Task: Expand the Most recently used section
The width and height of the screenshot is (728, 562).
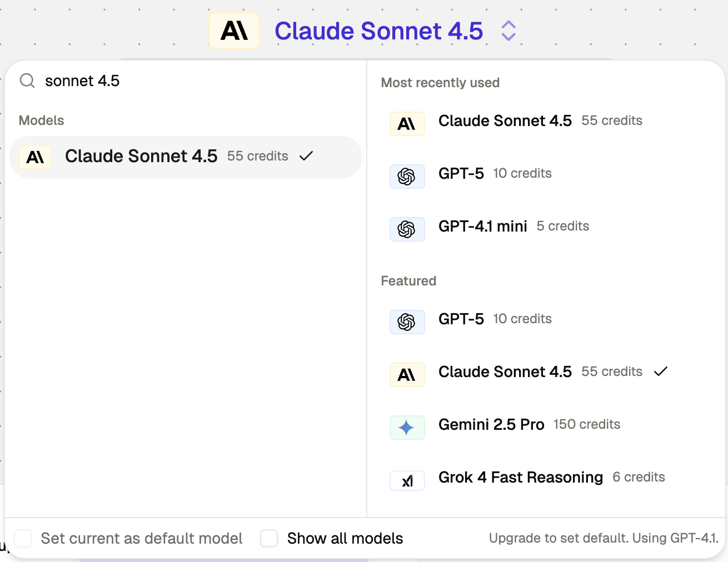Action: [x=440, y=82]
